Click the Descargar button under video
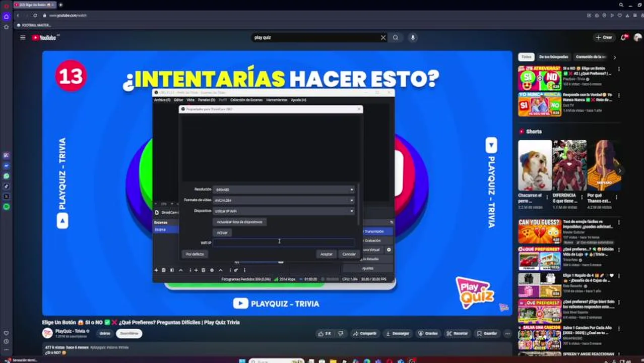The height and width of the screenshot is (363, 644). 398,333
